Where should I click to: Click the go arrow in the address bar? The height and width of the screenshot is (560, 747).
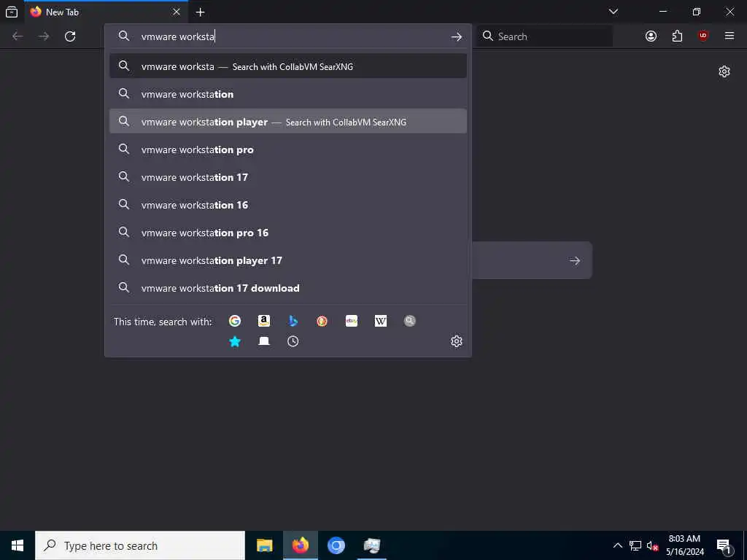457,36
